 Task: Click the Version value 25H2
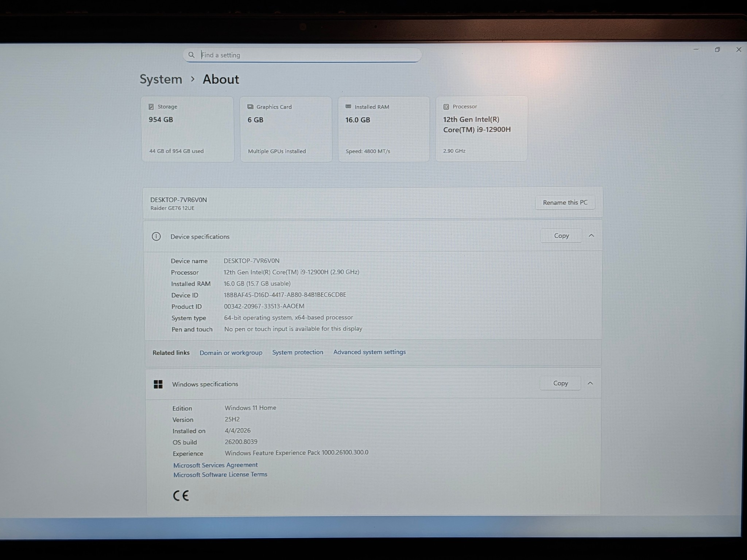click(x=232, y=419)
